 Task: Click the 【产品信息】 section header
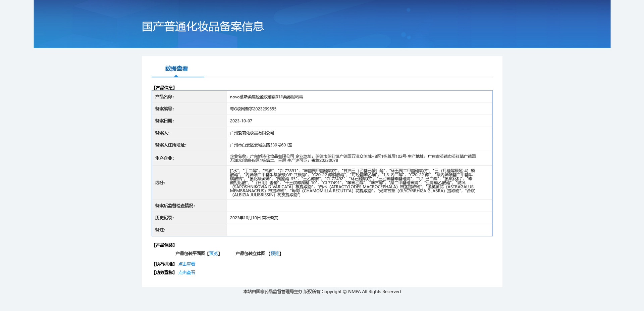(164, 87)
